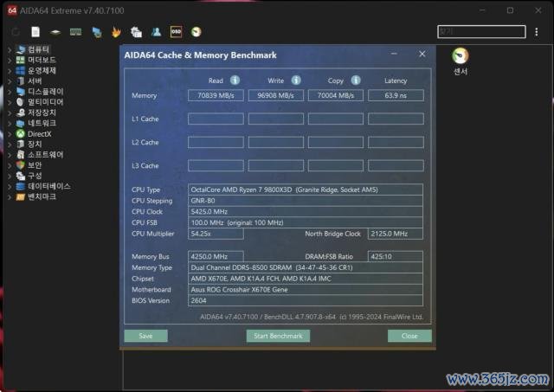
Task: Expand the 운영체제 tree node
Action: point(10,71)
